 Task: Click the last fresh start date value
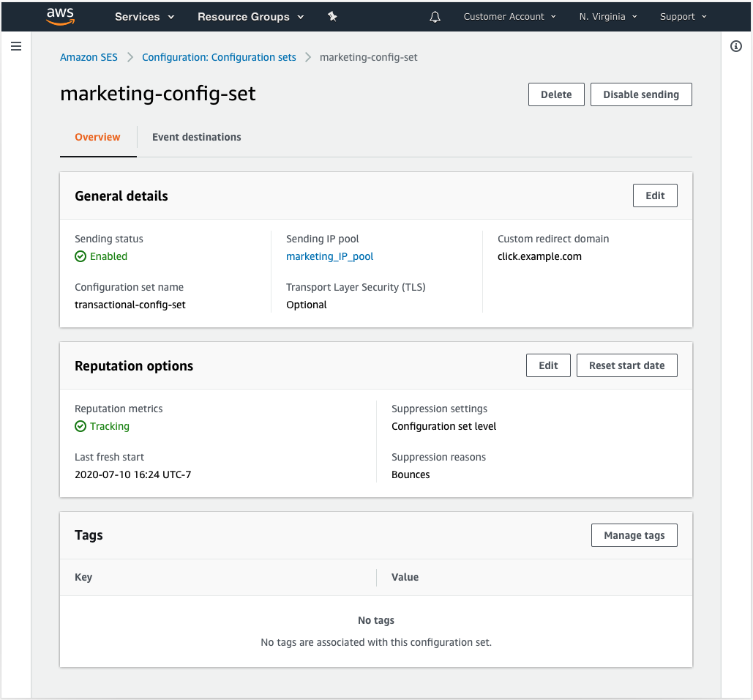coord(133,474)
